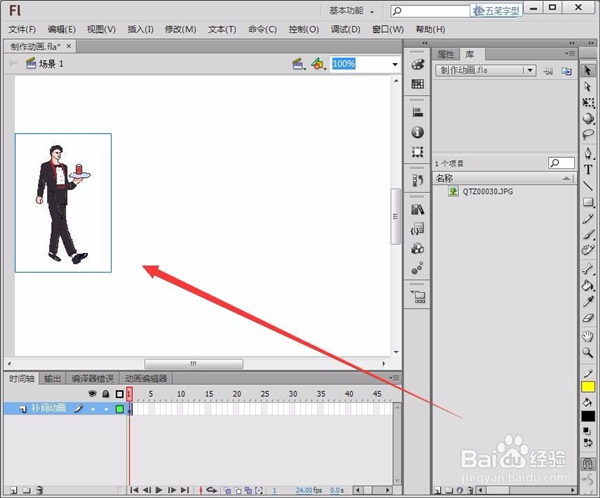Switch to the 属性 tab
The height and width of the screenshot is (498, 600).
tap(446, 54)
